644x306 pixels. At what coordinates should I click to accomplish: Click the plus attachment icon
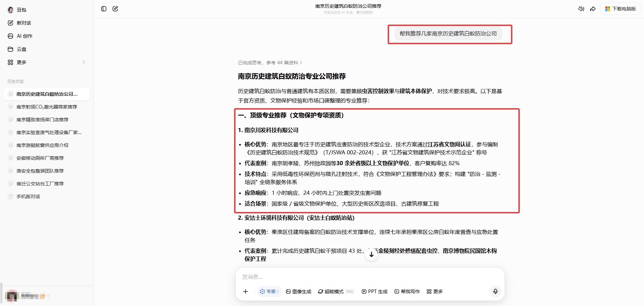coord(246,292)
